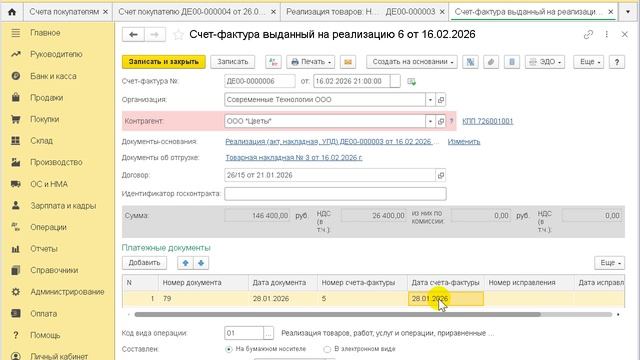Image resolution: width=640 pixels, height=360 pixels.
Task: Open Еще menu in payment documents table
Action: (x=609, y=263)
